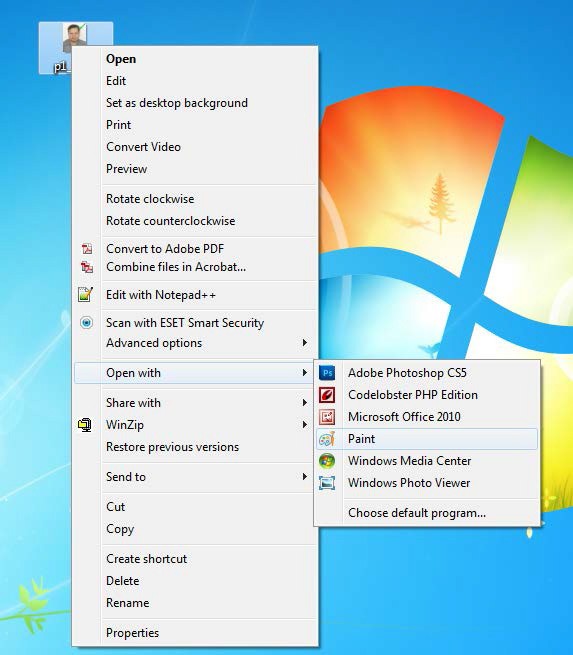Click the Convert to Adobe PDF icon

[86, 249]
